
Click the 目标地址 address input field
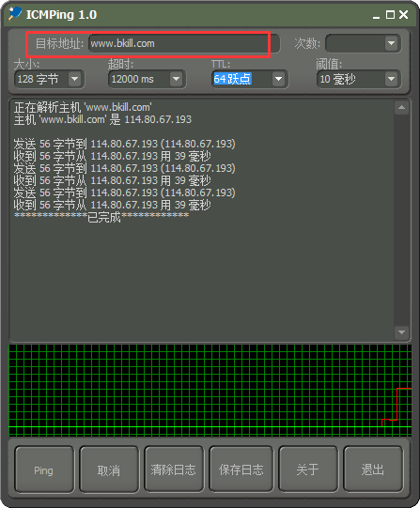click(x=183, y=43)
